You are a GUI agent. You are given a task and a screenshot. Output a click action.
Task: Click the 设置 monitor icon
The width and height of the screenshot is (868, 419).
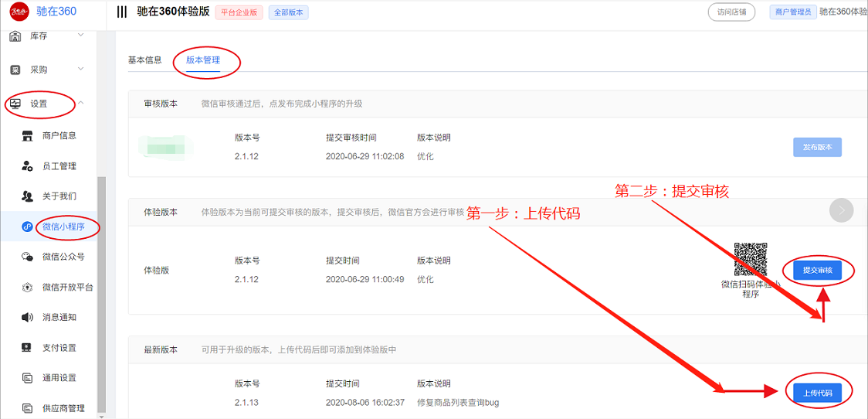[15, 104]
